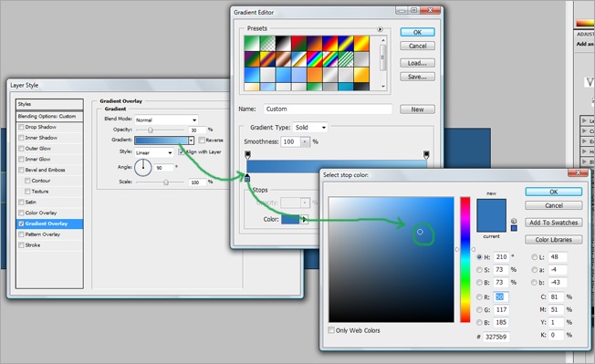Screen dimensions: 595x364
Task: Click the Angle dial in Layer Style
Action: pyautogui.click(x=143, y=167)
